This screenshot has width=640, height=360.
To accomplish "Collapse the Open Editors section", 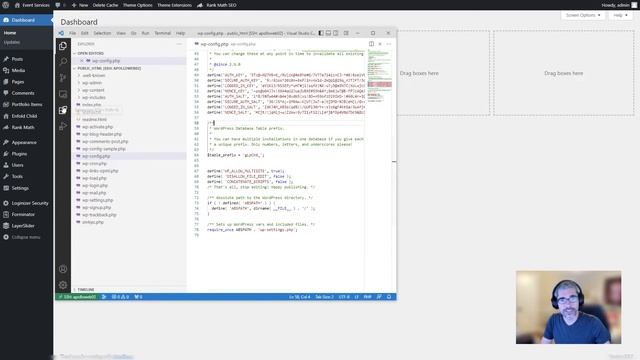I will [x=90, y=53].
